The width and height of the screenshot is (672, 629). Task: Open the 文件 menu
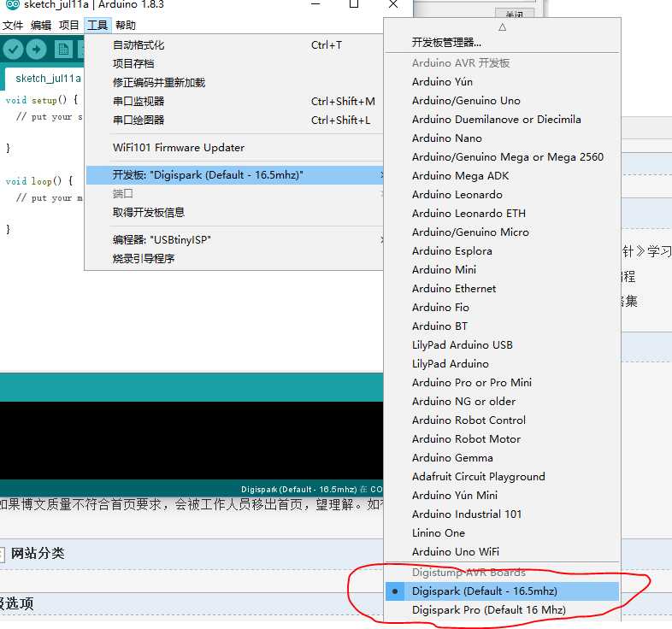[13, 26]
